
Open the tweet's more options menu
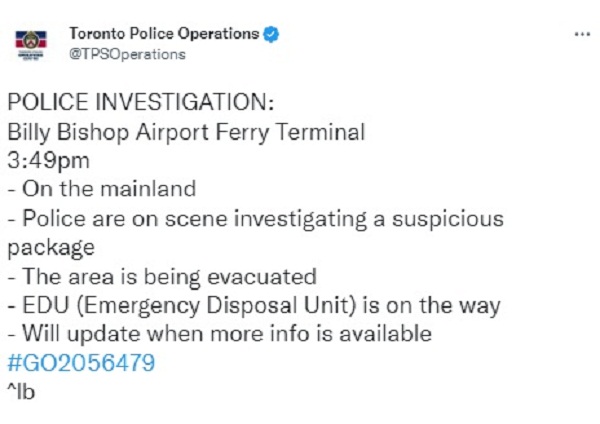(x=581, y=34)
